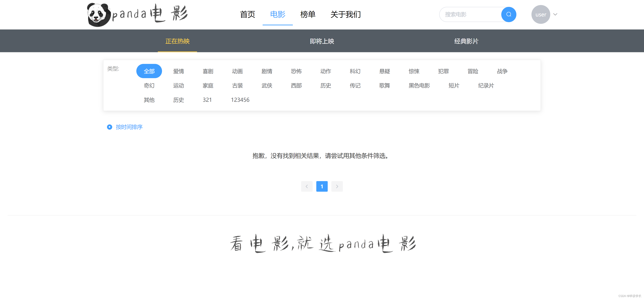Filter movies by 爱情 genre

pos(178,71)
